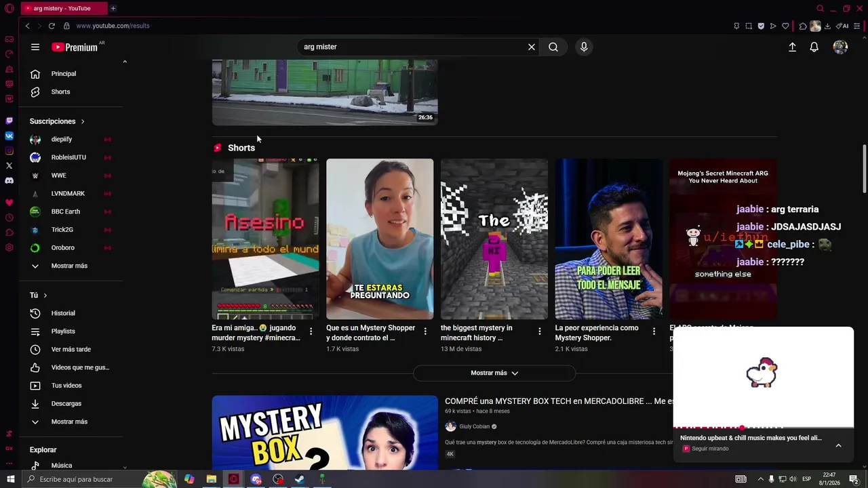This screenshot has width=868, height=488.
Task: Open options for 'Era mi amiga' short
Action: tap(311, 331)
